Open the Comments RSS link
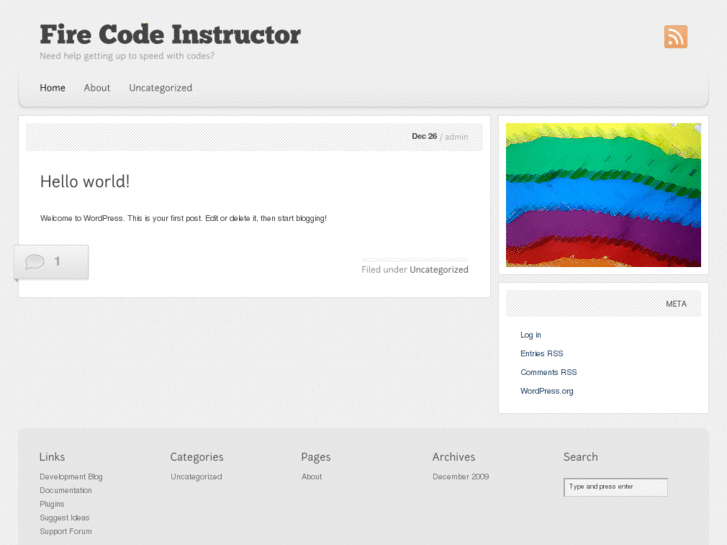 [x=548, y=372]
